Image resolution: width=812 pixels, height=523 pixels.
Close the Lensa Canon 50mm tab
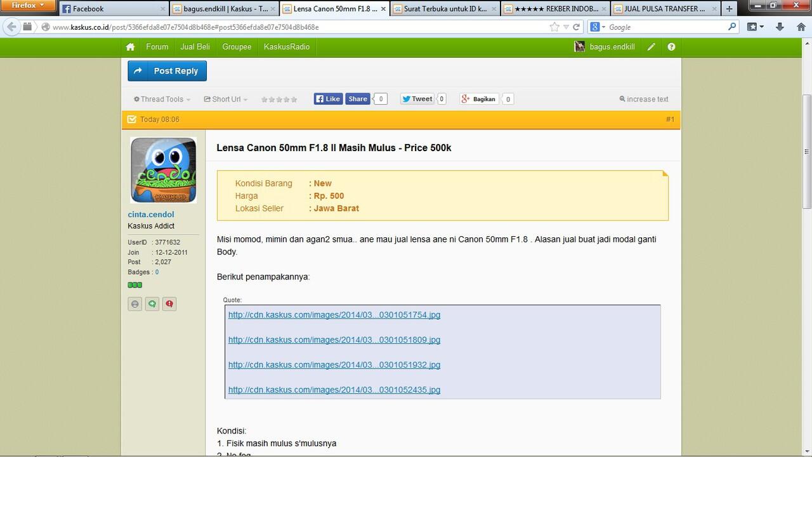click(383, 9)
